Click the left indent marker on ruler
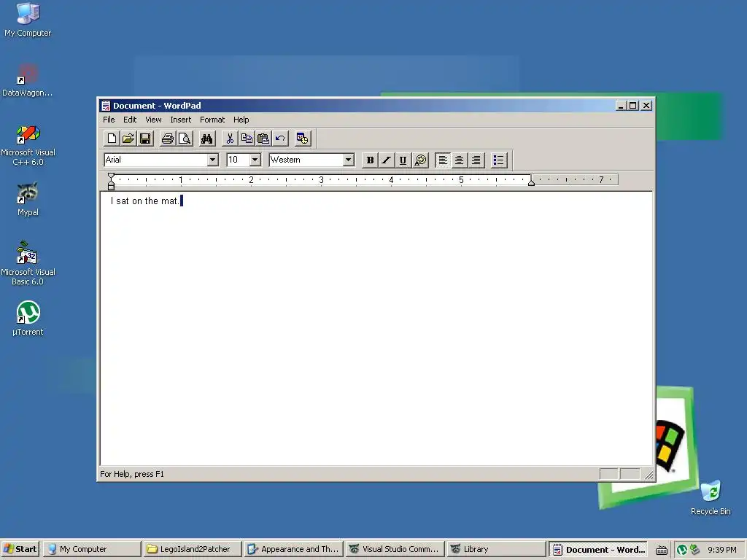Viewport: 747px width, 560px height. [111, 182]
